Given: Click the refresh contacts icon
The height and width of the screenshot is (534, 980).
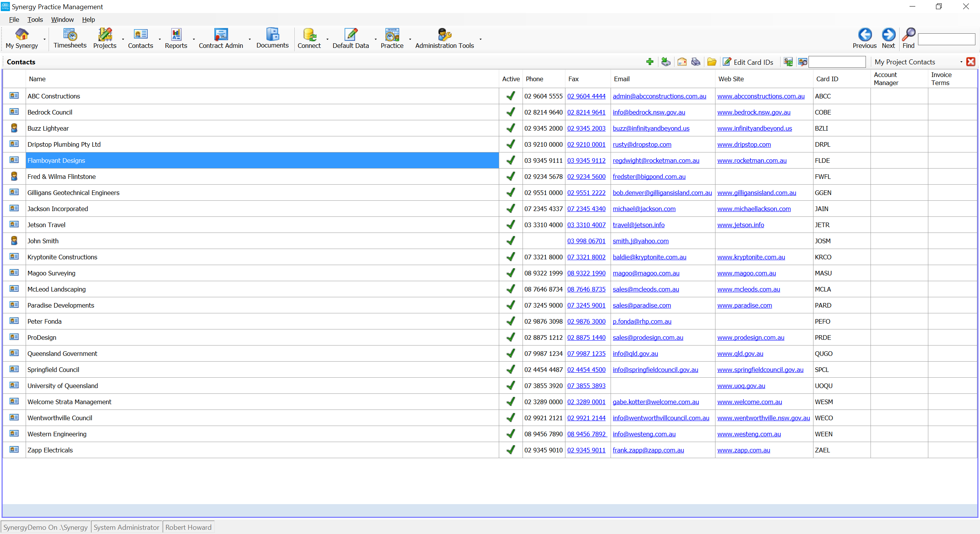Looking at the screenshot, I should (788, 62).
